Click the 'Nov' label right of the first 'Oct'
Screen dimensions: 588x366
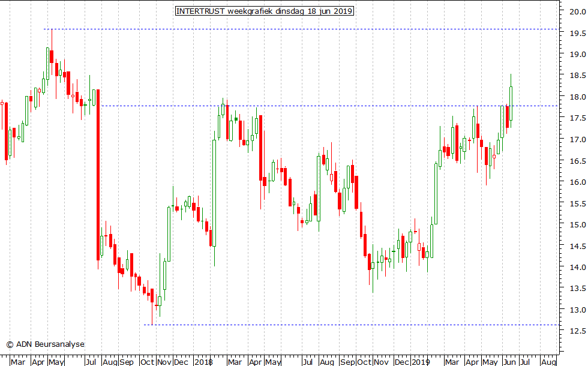164,362
